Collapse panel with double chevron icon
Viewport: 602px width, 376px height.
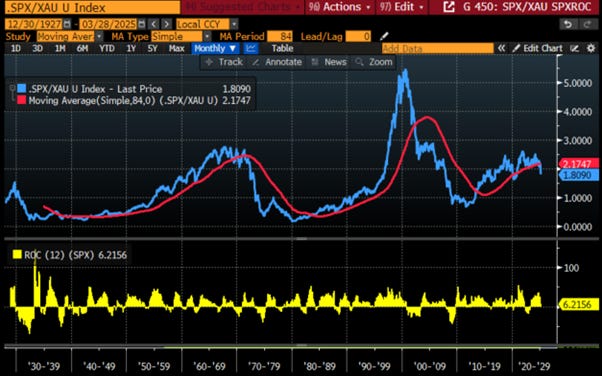(501, 48)
